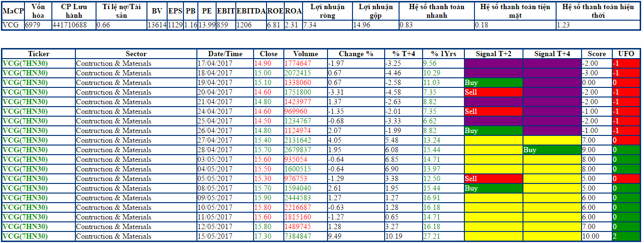This screenshot has height=243, width=644.
Task: Select the score value -3.00
Action: 590,73
